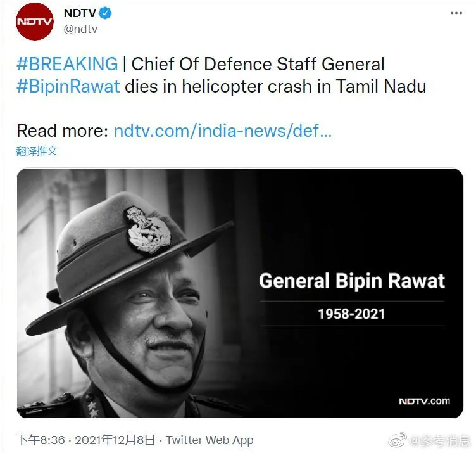Click the 1958-2021 years text in image
Viewport: 476px width, 453px height.
pos(351,314)
